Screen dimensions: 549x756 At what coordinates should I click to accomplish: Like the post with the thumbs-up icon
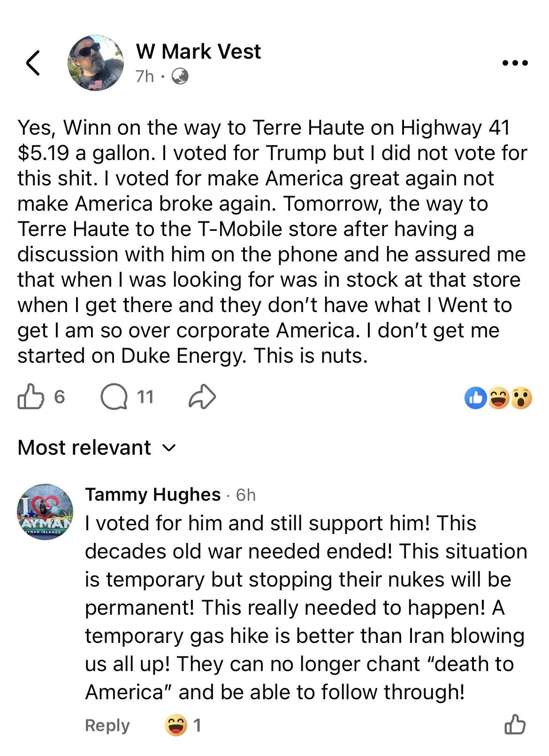pyautogui.click(x=30, y=397)
